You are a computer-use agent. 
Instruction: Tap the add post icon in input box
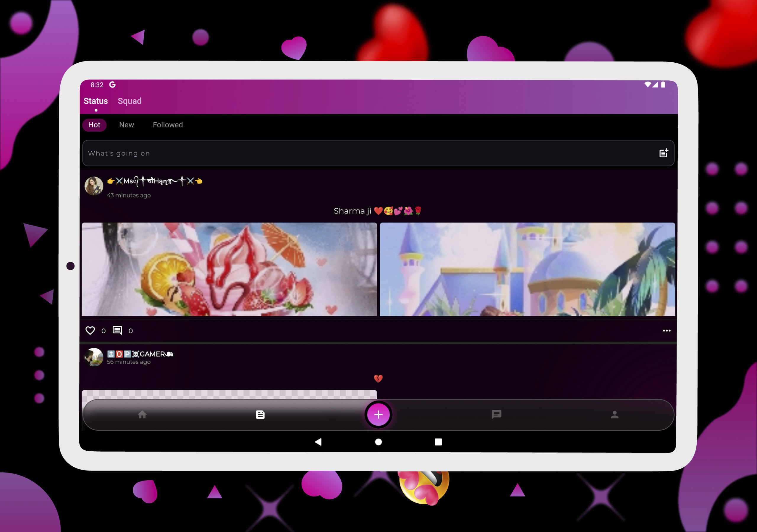point(663,153)
